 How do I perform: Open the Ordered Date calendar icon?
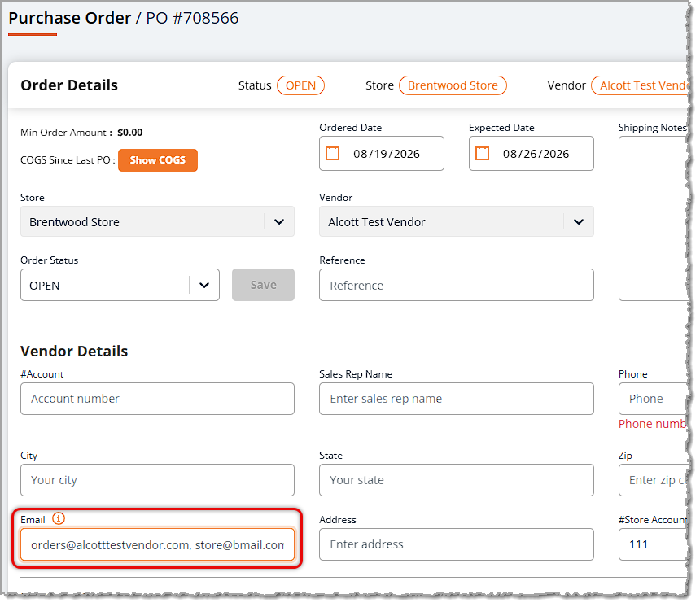332,154
